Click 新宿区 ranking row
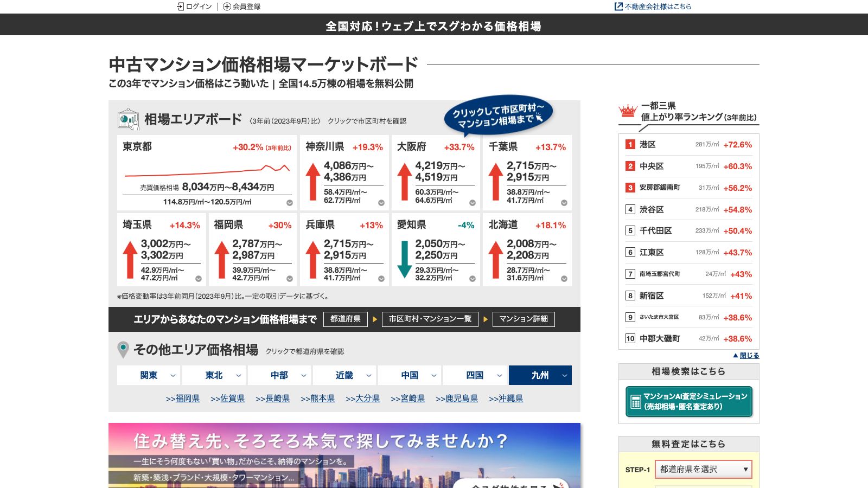This screenshot has width=868, height=488. coord(689,296)
